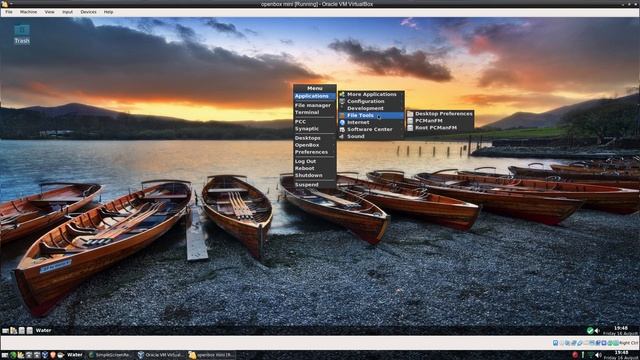This screenshot has height=360, width=640.
Task: Click the Desktop Preferences folder icon
Action: click(410, 114)
